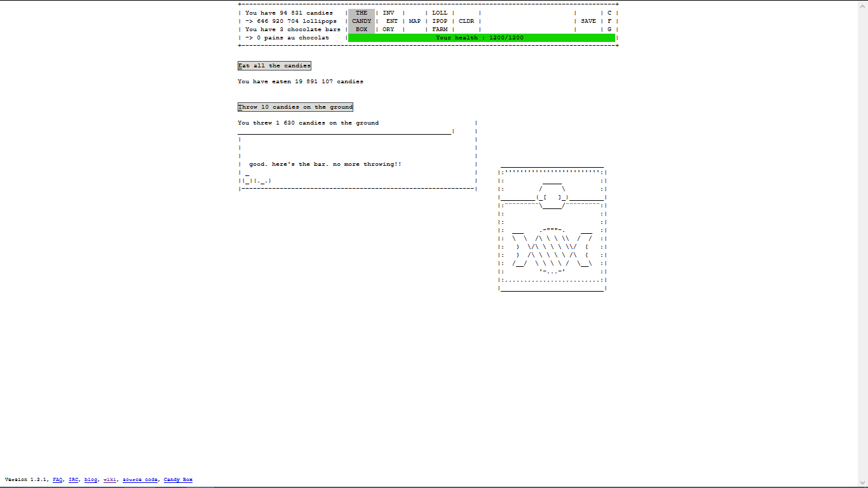Click the green health bar
The width and height of the screenshot is (868, 488).
coord(481,38)
